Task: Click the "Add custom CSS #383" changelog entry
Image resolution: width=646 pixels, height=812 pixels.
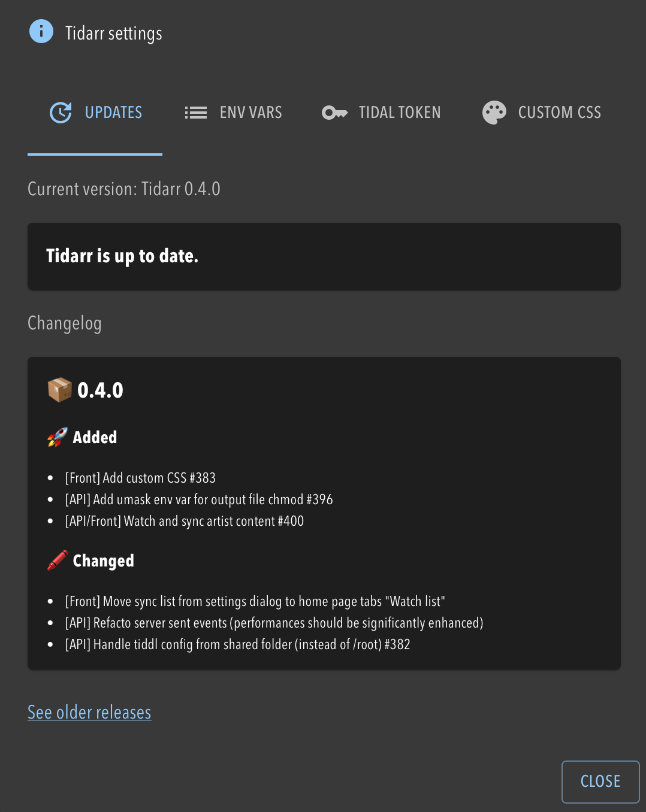Action: [x=140, y=478]
